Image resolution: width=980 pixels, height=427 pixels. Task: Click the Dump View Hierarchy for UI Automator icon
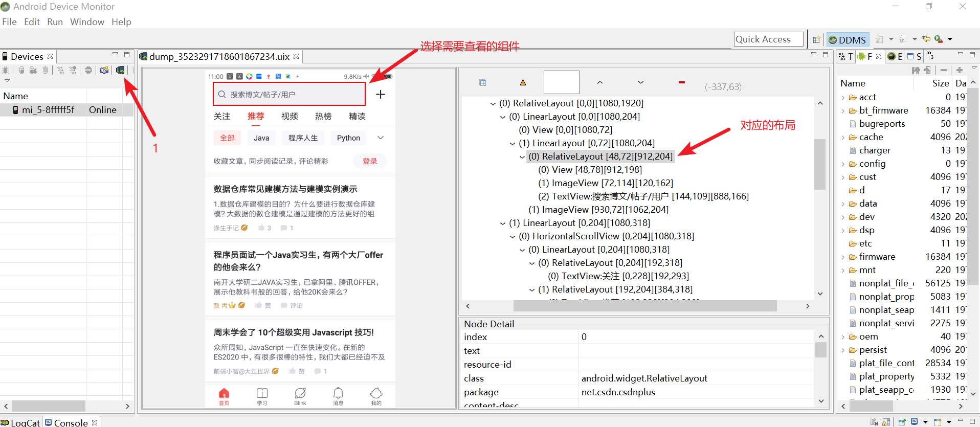[120, 70]
